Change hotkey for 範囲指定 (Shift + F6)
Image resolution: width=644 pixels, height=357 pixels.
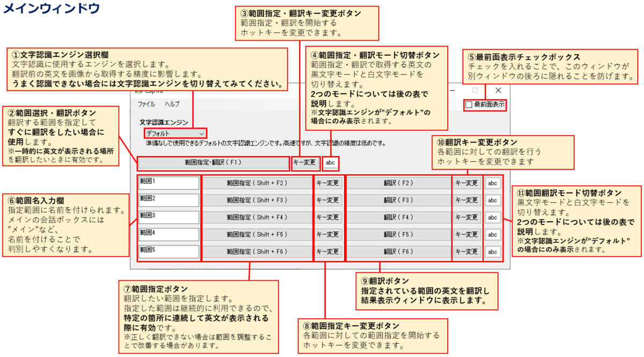(x=328, y=252)
